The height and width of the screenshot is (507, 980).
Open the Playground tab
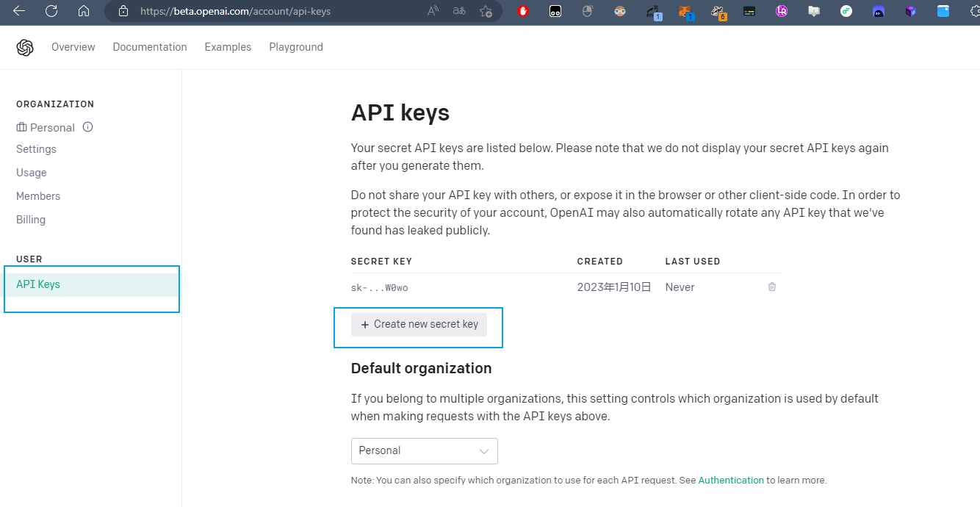coord(296,47)
